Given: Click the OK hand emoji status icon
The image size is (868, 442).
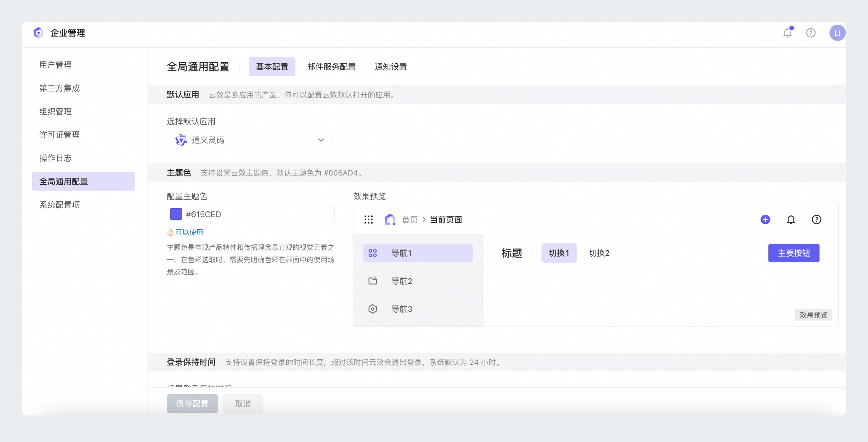Looking at the screenshot, I should tap(170, 232).
